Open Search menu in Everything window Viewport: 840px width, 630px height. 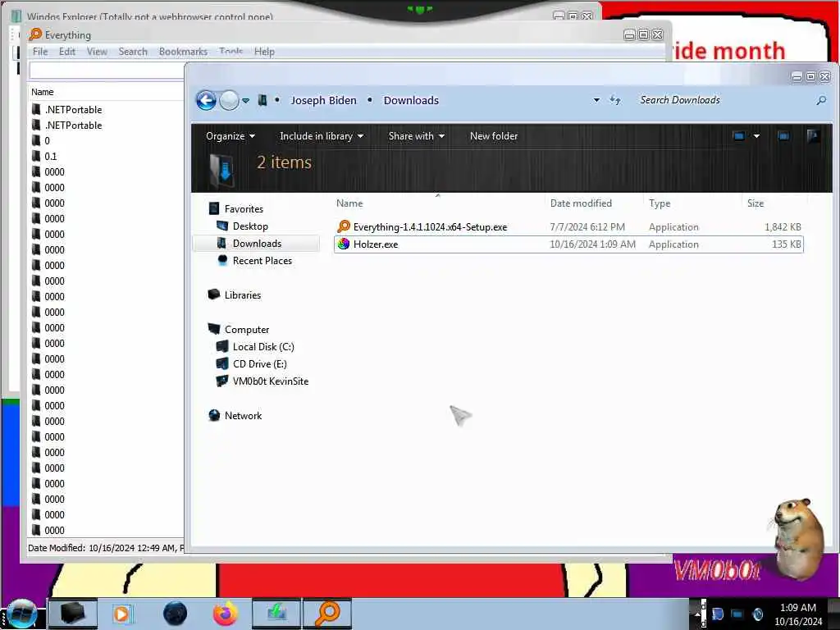coord(133,52)
